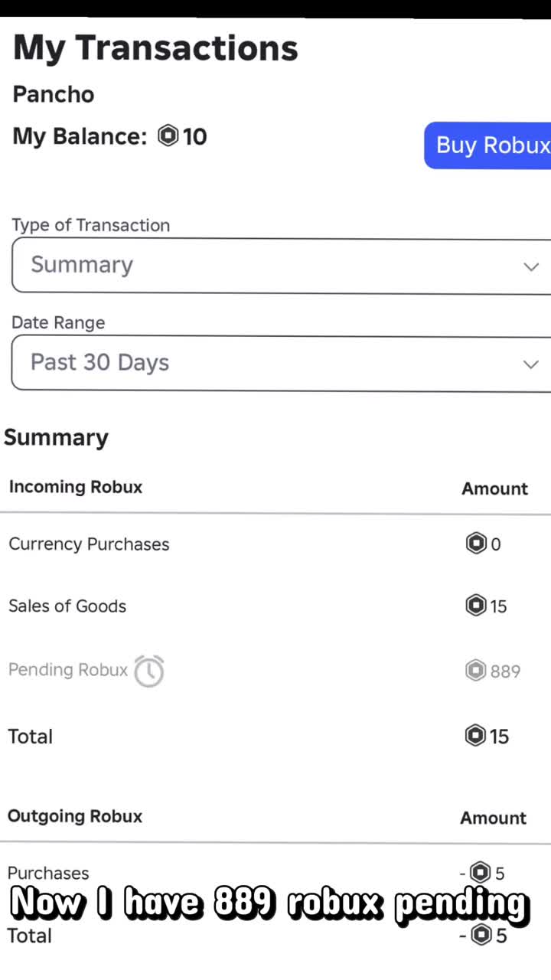Click the Sales of Goods row label
The width and height of the screenshot is (551, 980).
pos(67,606)
